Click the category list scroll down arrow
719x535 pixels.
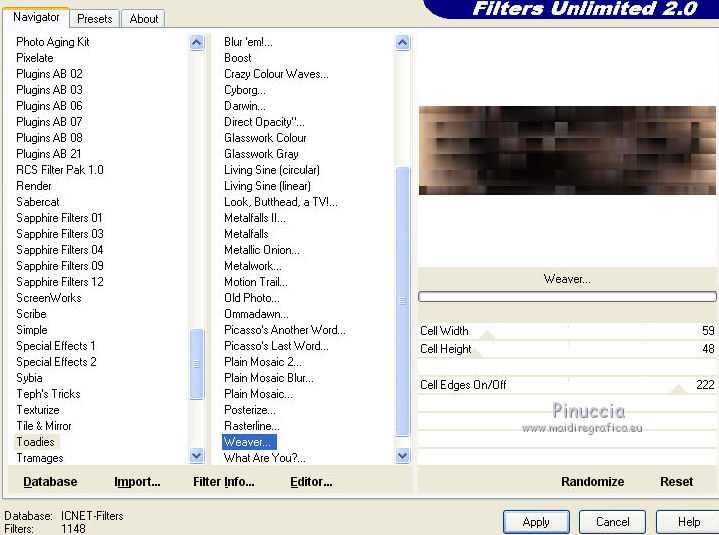pos(197,456)
